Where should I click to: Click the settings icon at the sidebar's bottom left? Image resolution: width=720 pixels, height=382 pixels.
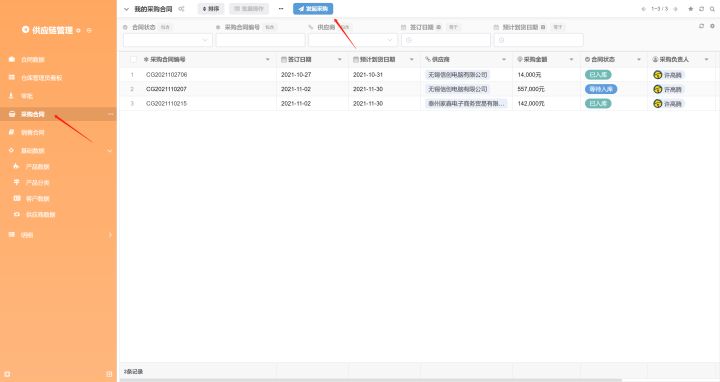coord(7,374)
